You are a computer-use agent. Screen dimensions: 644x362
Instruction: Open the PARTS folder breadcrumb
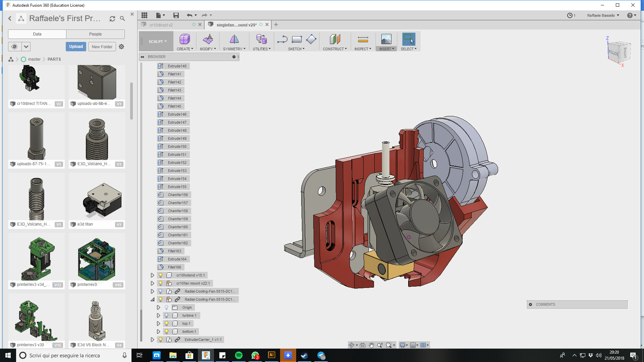(54, 59)
